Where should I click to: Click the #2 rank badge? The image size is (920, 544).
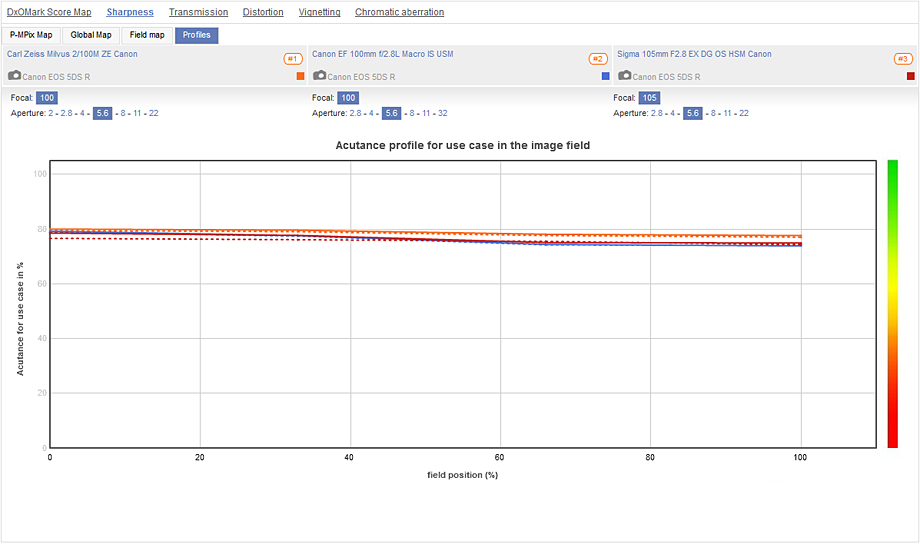point(598,59)
